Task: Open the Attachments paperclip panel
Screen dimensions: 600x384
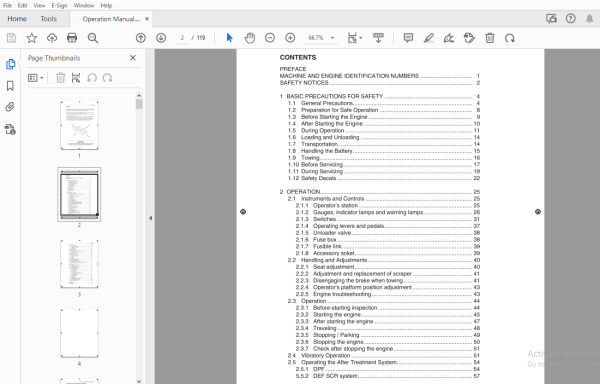Action: pos(10,107)
